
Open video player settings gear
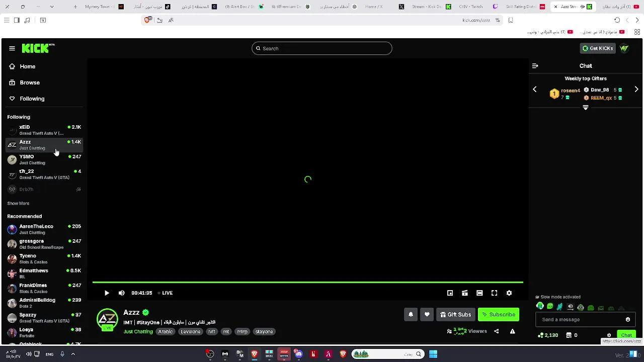point(509,293)
